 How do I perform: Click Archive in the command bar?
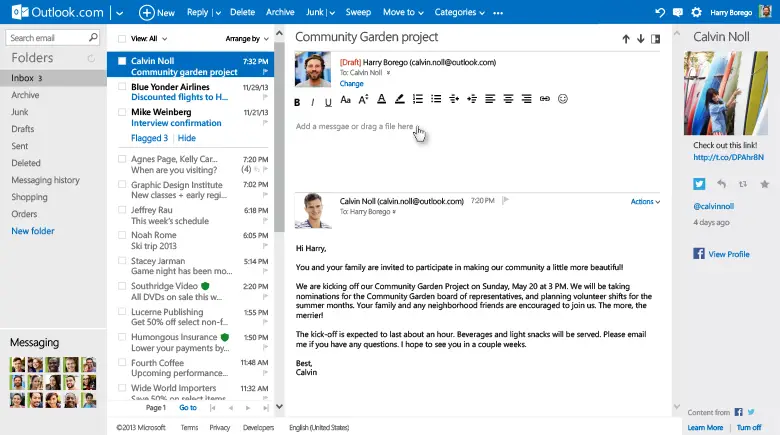[x=280, y=12]
